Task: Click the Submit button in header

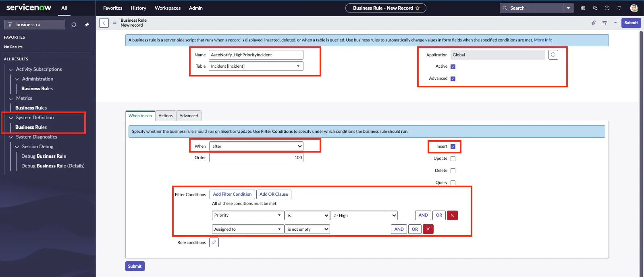Action: [x=631, y=23]
